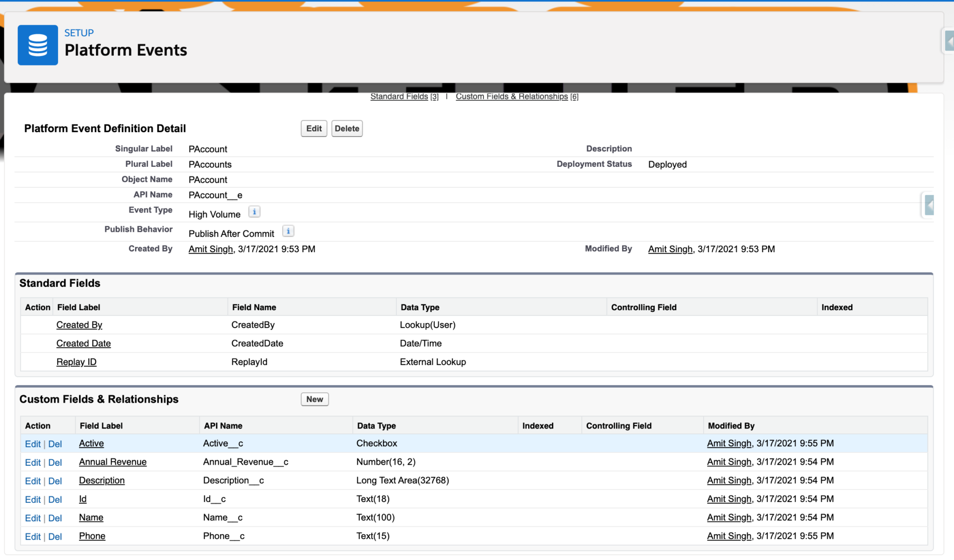Click the Platform Events setup database icon
This screenshot has height=560, width=954.
tap(38, 45)
